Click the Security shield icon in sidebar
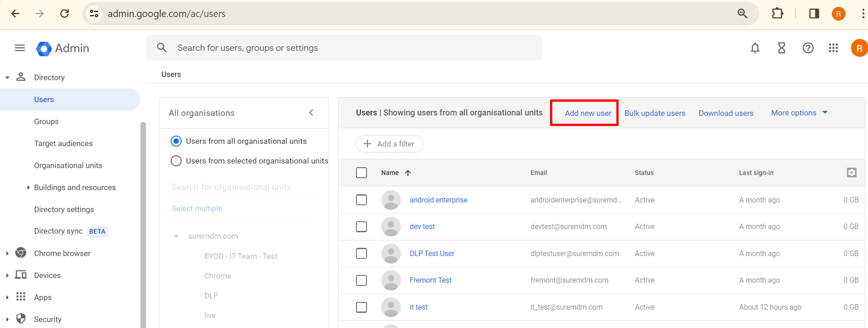The image size is (868, 328). 21,319
